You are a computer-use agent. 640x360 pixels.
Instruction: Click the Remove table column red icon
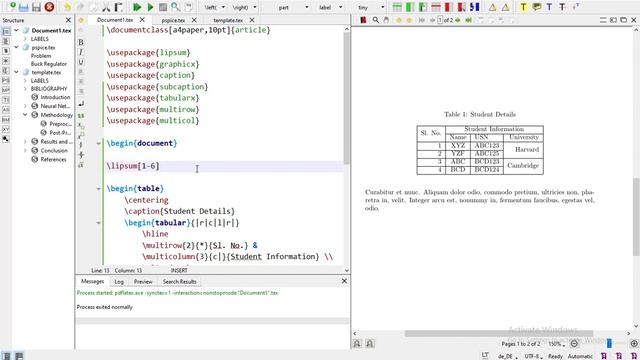448,7
